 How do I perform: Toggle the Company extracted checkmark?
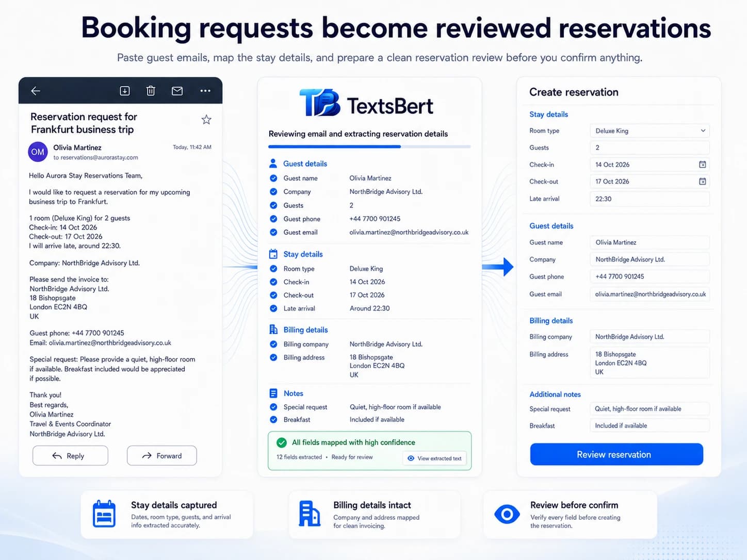273,192
